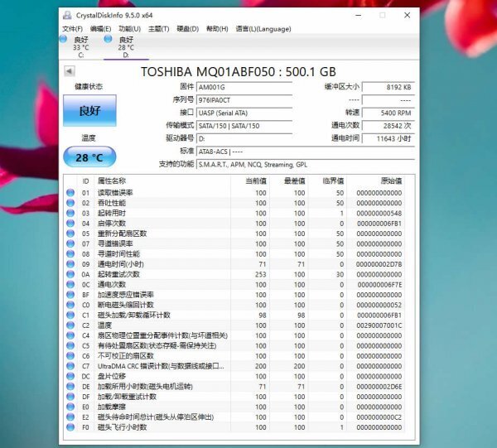Click the power on count field 28542 次

click(x=388, y=126)
